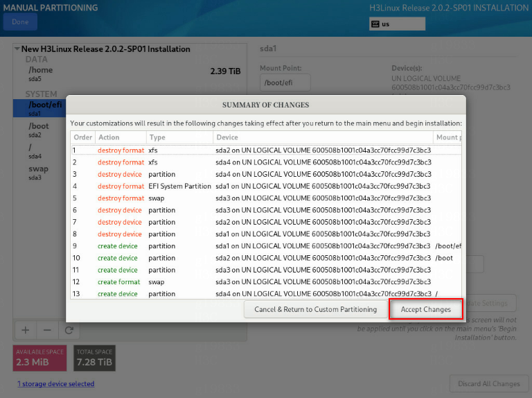
Task: Click the Done button
Action: point(20,21)
